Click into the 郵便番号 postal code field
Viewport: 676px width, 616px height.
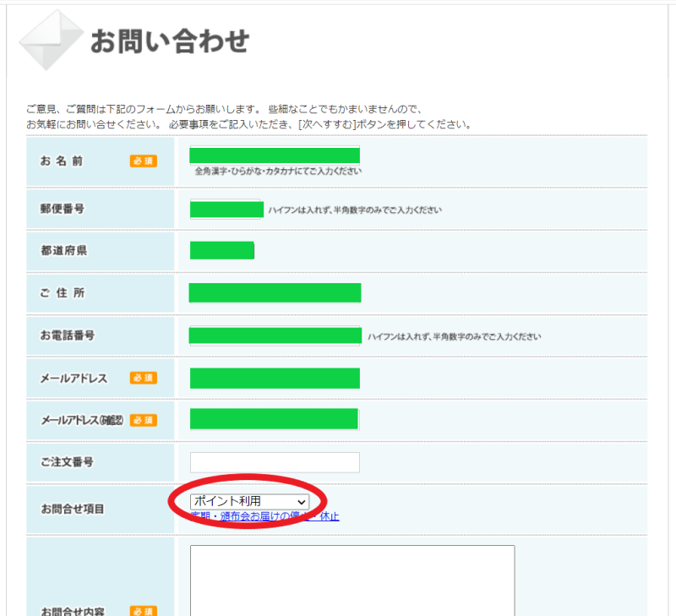(x=226, y=210)
